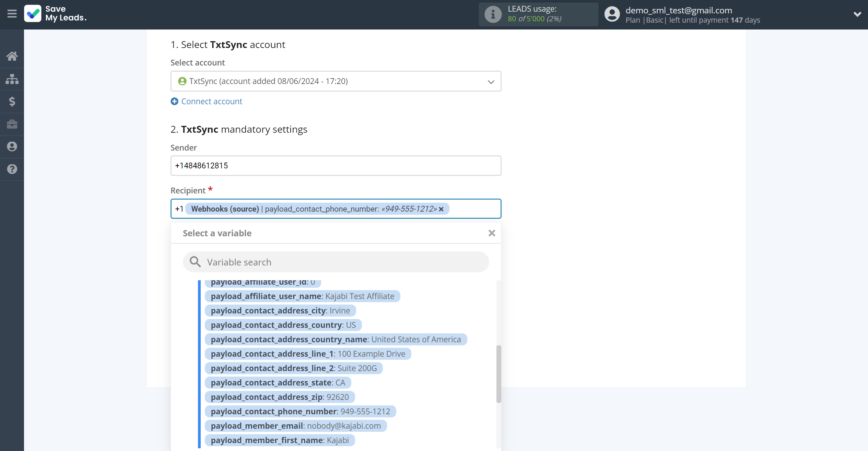This screenshot has height=451, width=868.
Task: Open the Select account dropdown
Action: pyautogui.click(x=336, y=81)
